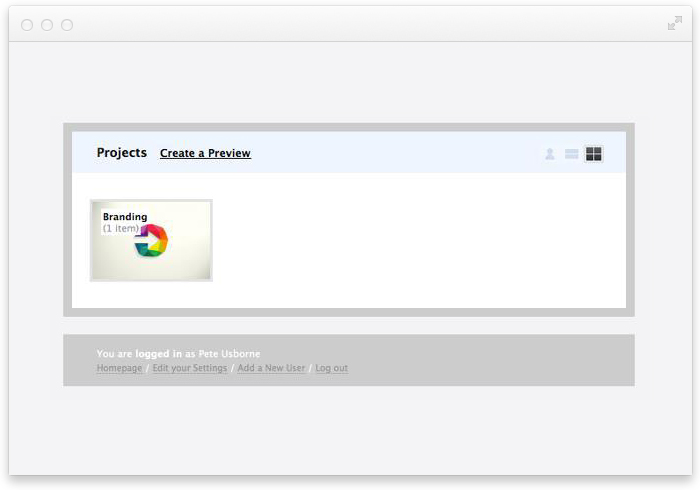The image size is (700, 490).
Task: Go to the Homepage link
Action: (x=119, y=369)
